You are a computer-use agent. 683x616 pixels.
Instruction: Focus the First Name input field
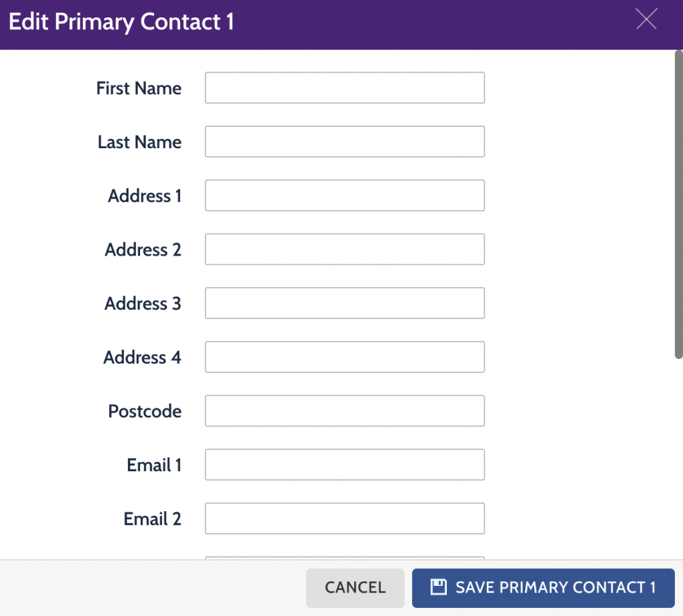pyautogui.click(x=345, y=87)
